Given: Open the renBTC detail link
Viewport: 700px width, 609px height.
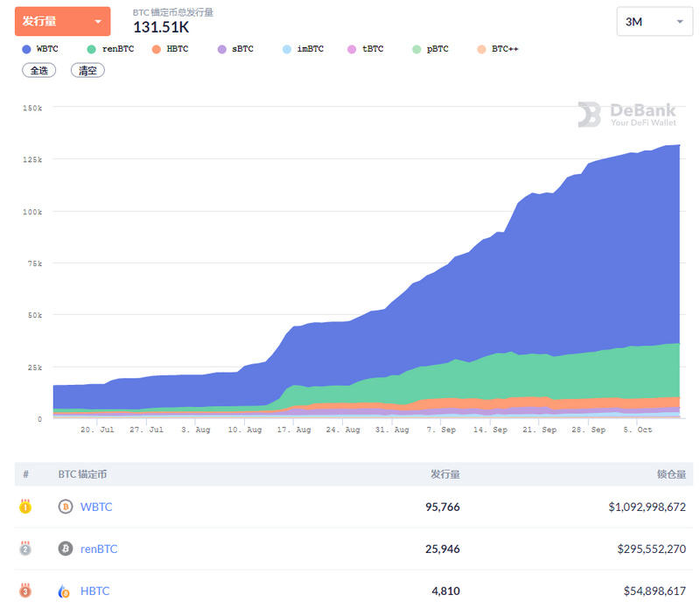Looking at the screenshot, I should tap(99, 549).
